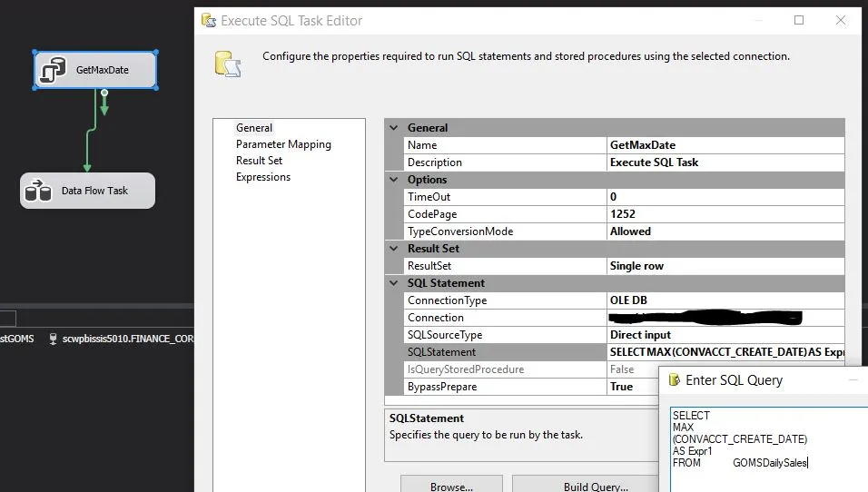
Task: Select the TimeOut property label
Action: pyautogui.click(x=429, y=196)
